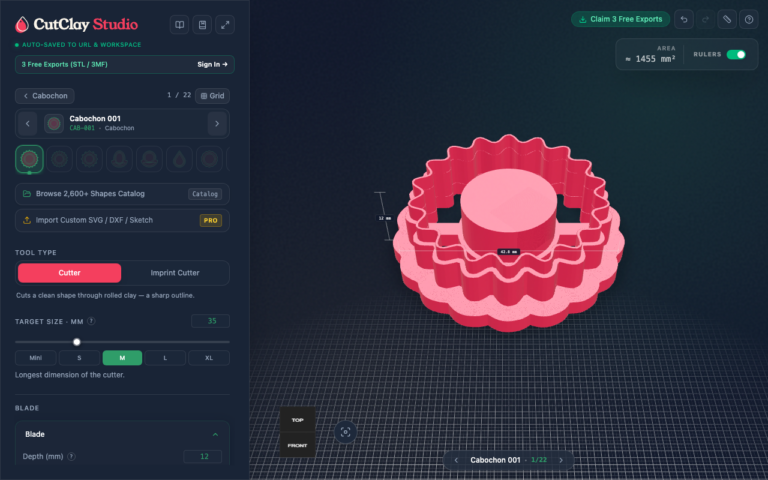Click the 1/22 counter in bottom bar
The width and height of the screenshot is (768, 480).
point(539,460)
